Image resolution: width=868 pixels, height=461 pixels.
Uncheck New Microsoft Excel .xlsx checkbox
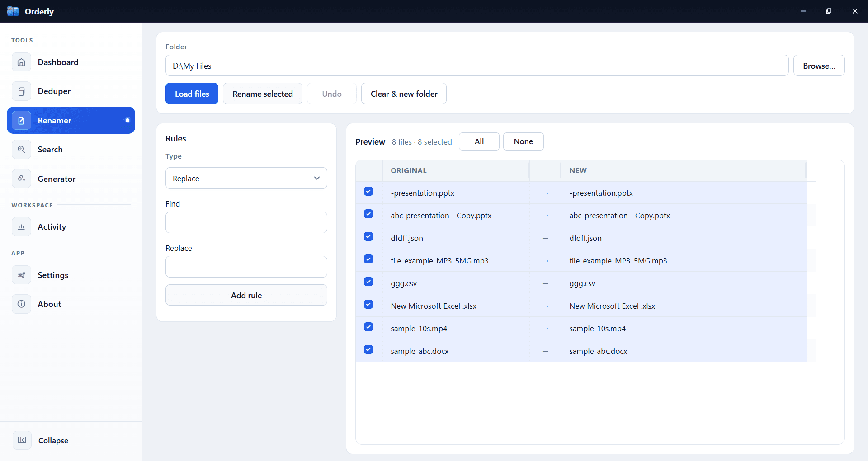click(368, 304)
